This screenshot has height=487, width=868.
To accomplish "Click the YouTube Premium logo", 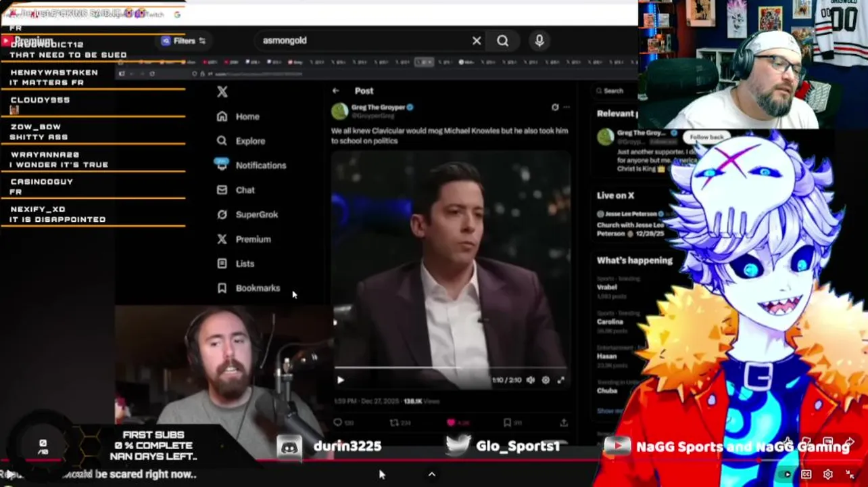I will click(27, 41).
